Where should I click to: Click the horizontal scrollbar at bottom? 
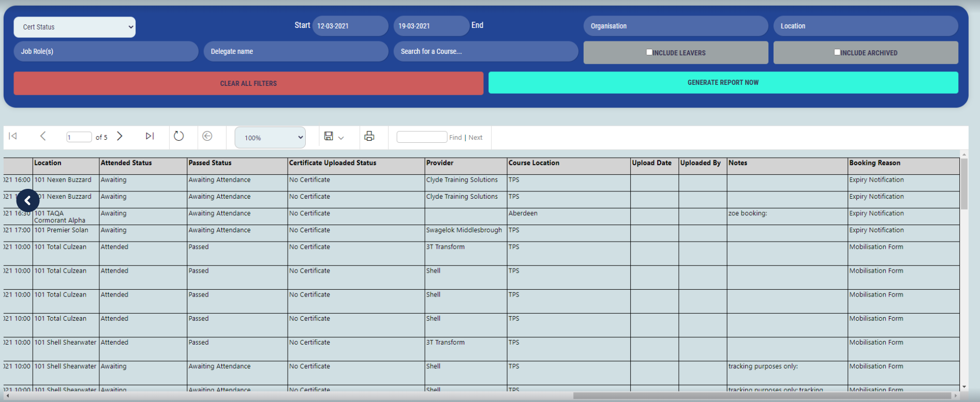coord(761,396)
